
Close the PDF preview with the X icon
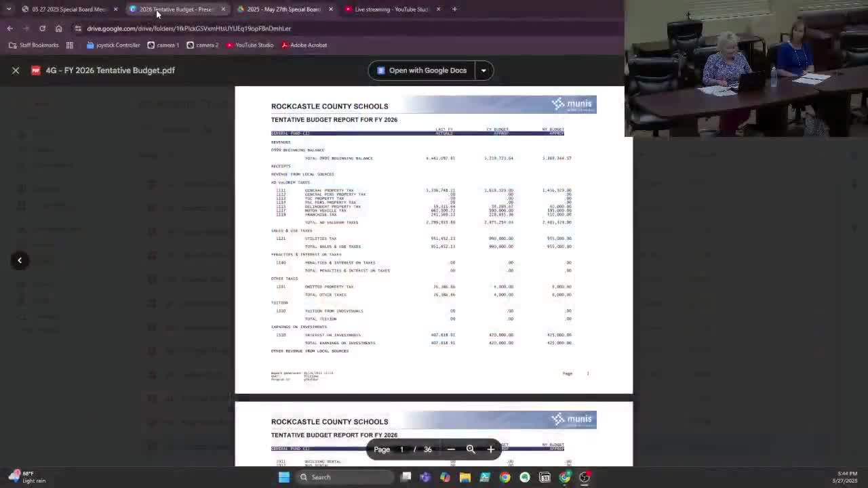click(x=16, y=70)
